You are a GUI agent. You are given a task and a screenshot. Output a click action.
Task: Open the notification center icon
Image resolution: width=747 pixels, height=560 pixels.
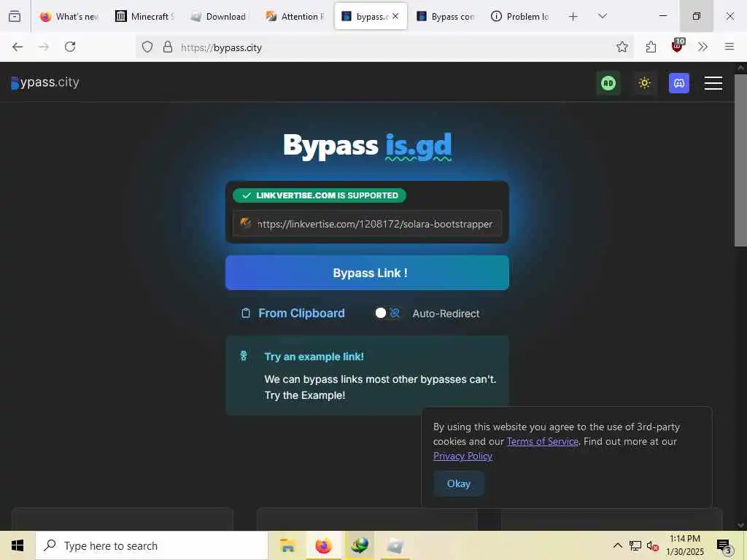click(724, 546)
